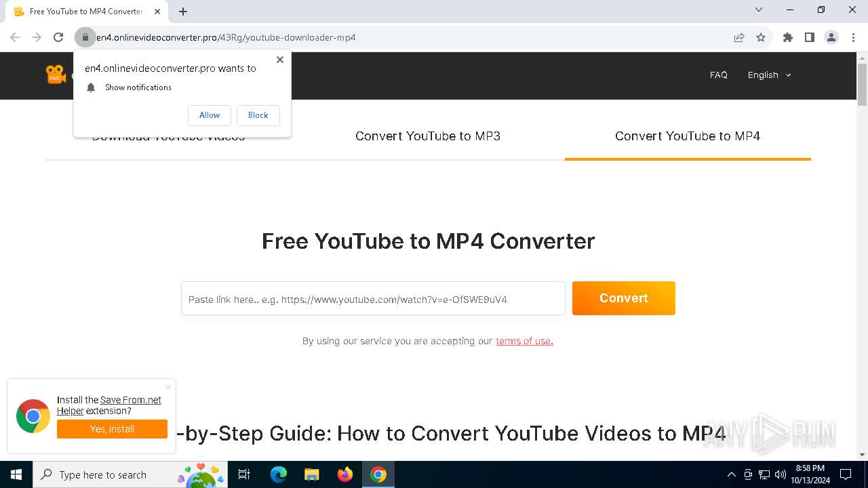Open File Explorer from the taskbar

tap(311, 474)
